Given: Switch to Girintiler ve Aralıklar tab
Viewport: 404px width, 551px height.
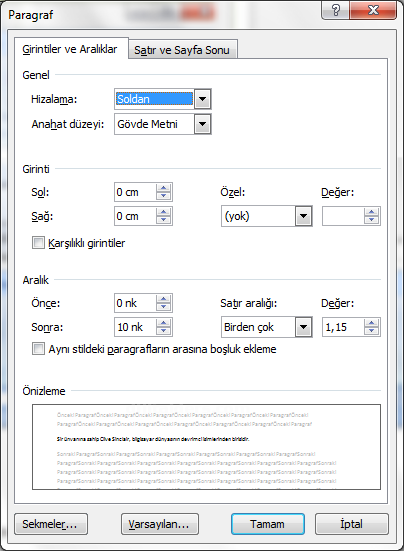Looking at the screenshot, I should [x=70, y=49].
